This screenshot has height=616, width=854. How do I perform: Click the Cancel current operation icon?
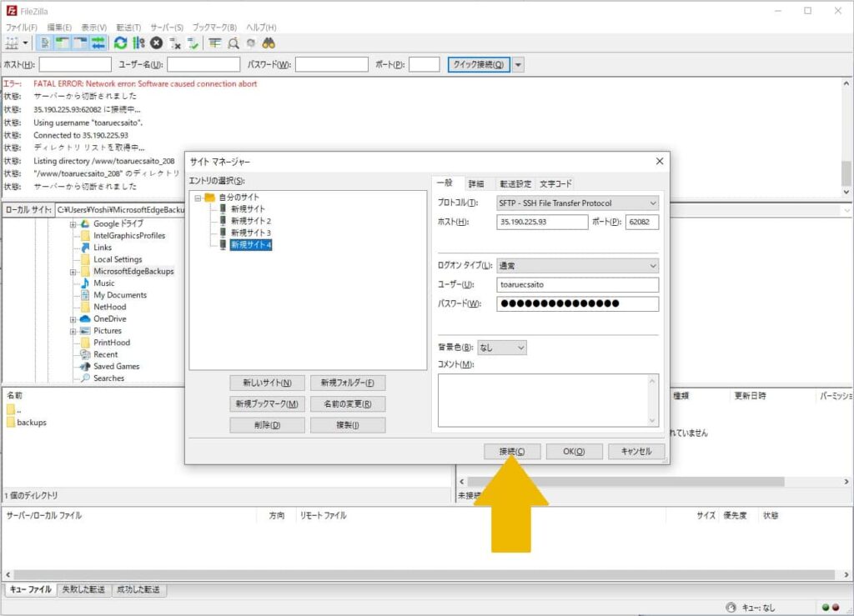[158, 43]
